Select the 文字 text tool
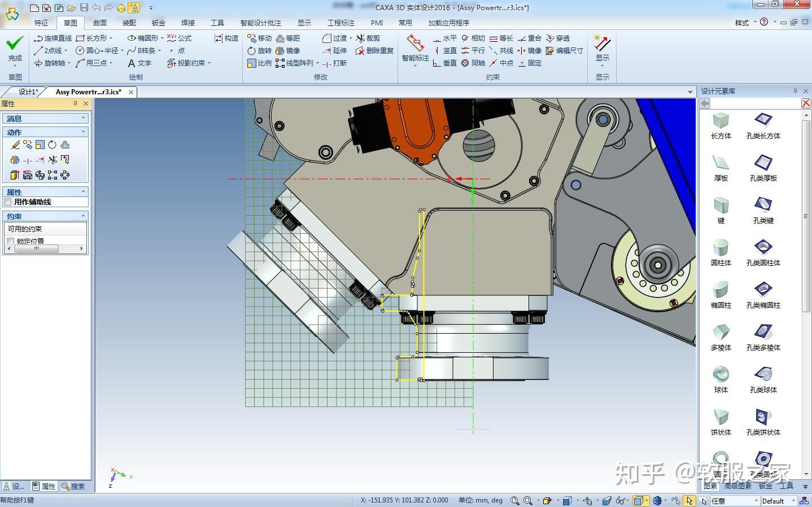The height and width of the screenshot is (507, 812). coord(139,63)
